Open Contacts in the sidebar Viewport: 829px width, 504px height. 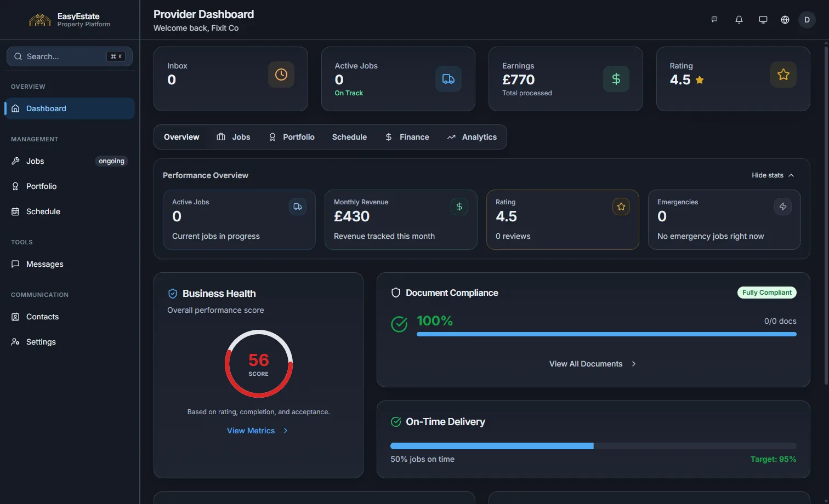pos(70,317)
